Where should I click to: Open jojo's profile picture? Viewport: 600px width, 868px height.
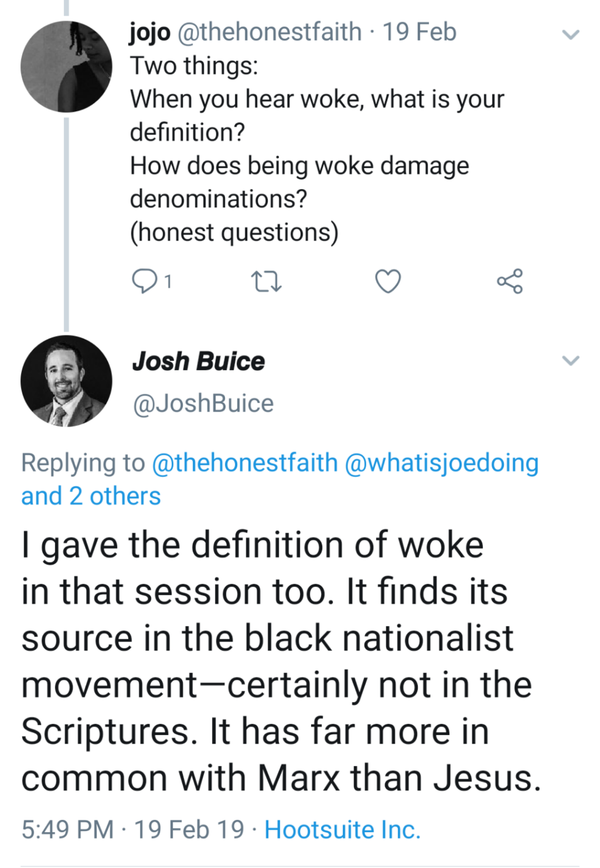coord(66,67)
